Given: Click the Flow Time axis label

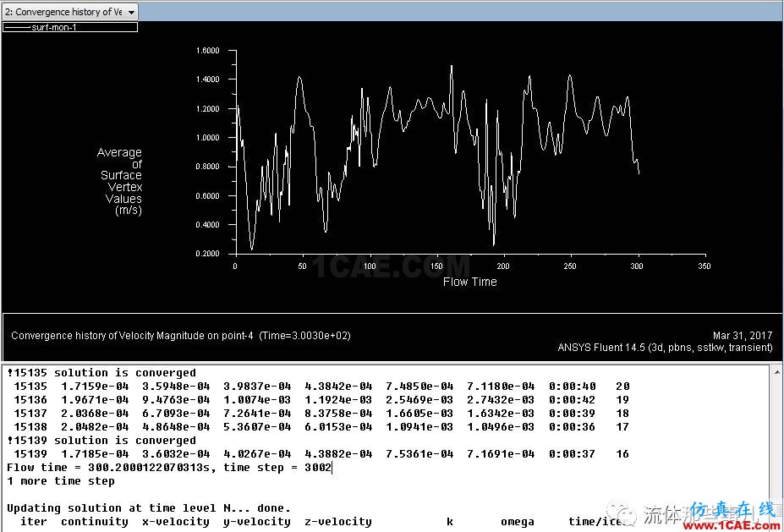Looking at the screenshot, I should pyautogui.click(x=469, y=282).
